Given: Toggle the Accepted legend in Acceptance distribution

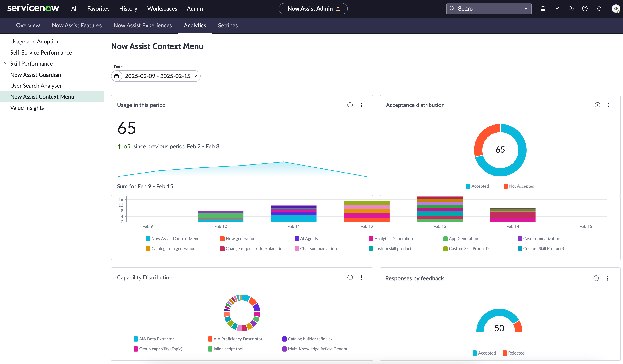Looking at the screenshot, I should coord(477,186).
